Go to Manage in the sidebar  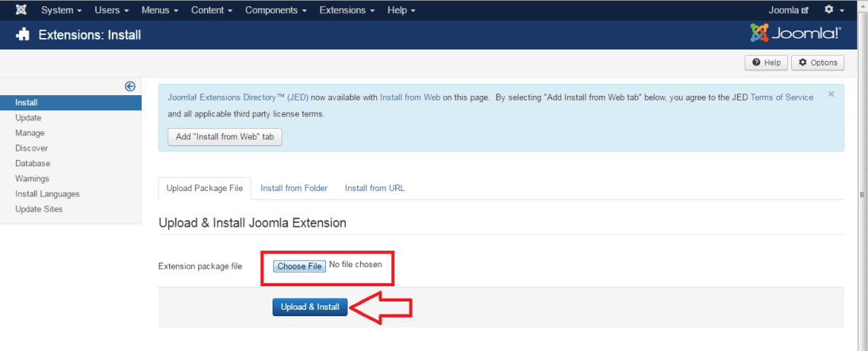30,133
